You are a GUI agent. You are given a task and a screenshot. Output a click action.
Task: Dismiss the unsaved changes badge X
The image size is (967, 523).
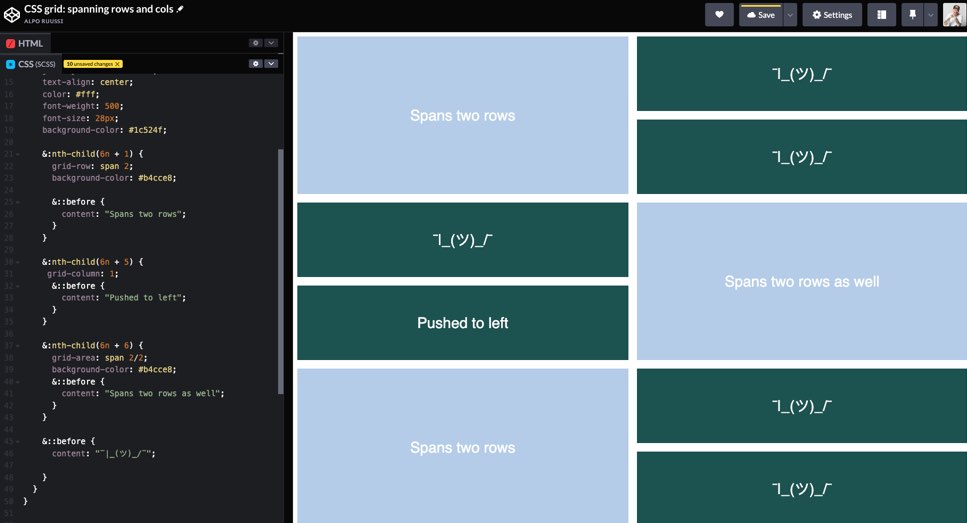click(117, 64)
